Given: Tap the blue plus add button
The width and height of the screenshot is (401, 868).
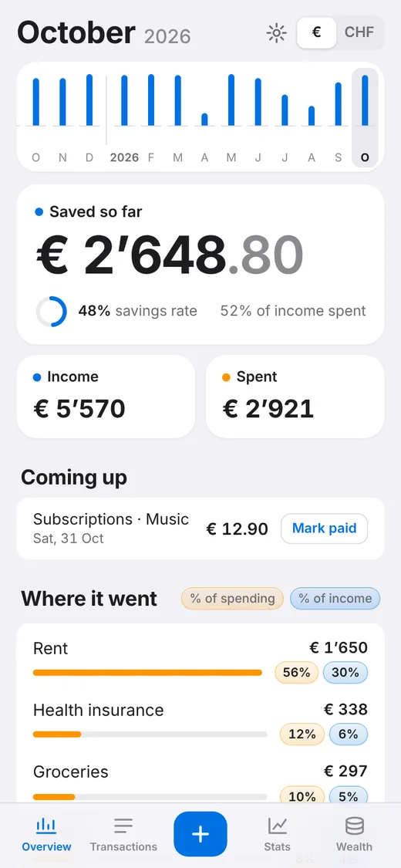Looking at the screenshot, I should coord(200,834).
